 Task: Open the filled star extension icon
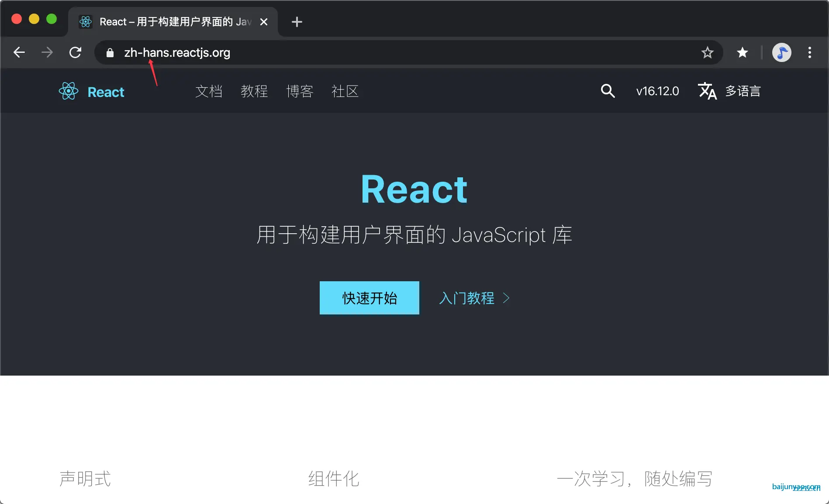743,52
